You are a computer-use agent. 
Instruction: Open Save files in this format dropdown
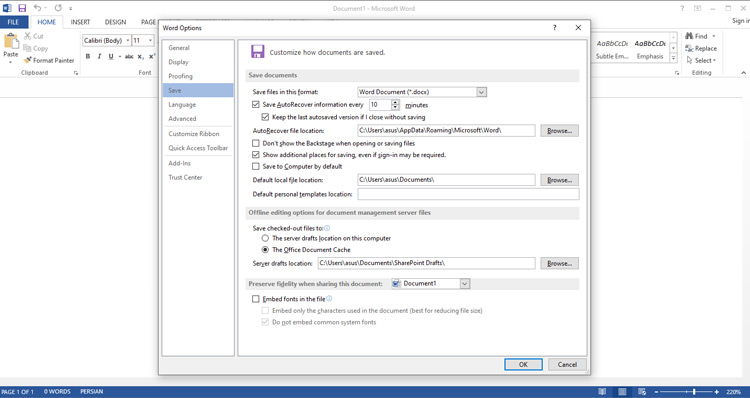pos(482,92)
